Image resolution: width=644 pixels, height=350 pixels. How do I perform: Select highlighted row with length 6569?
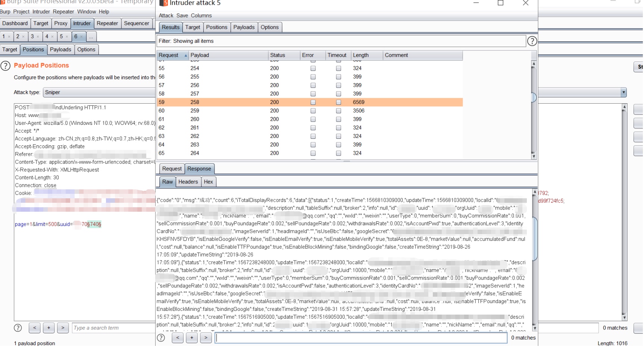[x=310, y=102]
